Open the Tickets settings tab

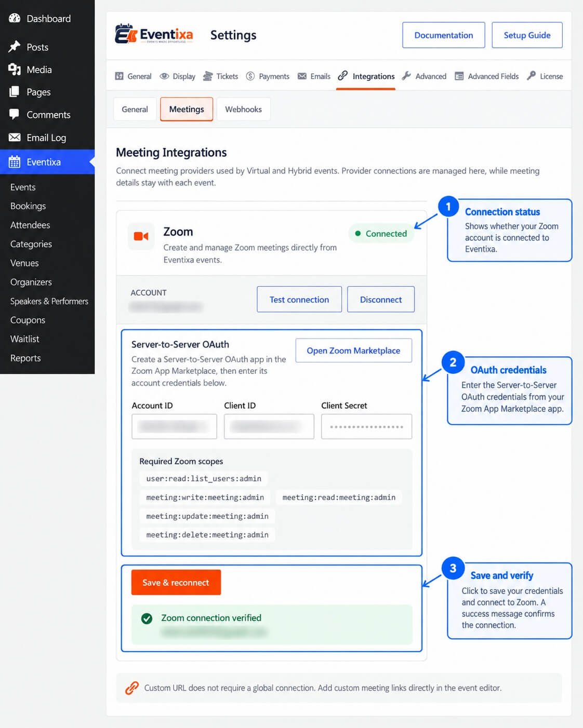[x=220, y=76]
